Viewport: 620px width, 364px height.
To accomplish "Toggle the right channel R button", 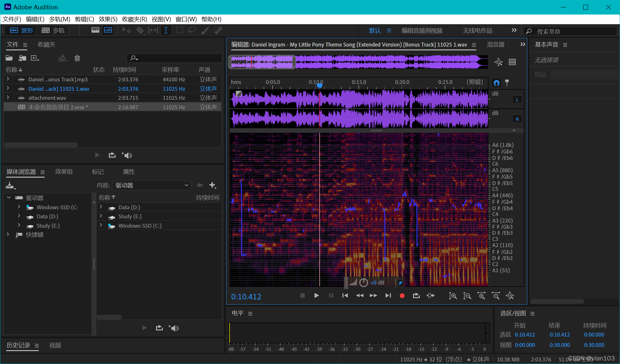I will pos(517,119).
